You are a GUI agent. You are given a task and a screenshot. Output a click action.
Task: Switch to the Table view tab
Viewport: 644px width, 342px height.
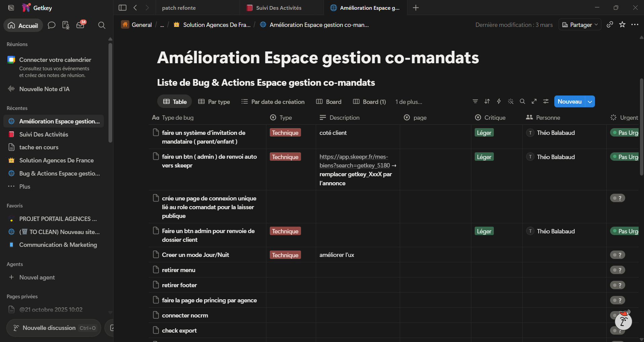[x=175, y=102]
